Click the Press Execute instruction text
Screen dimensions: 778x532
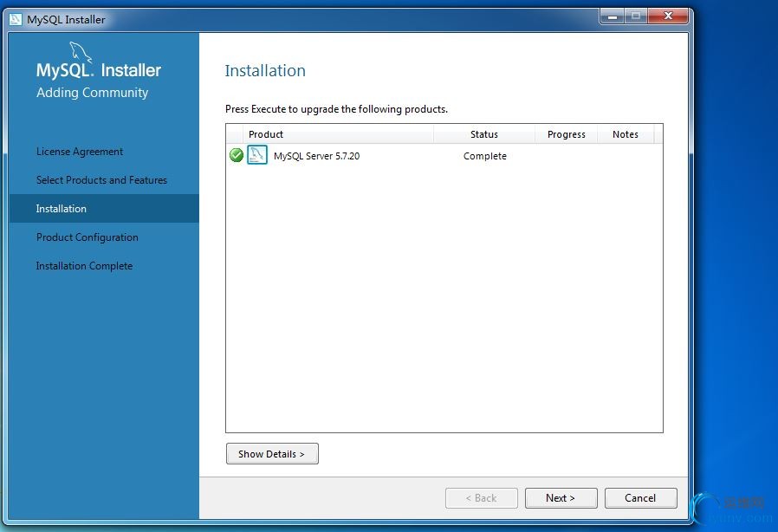(x=336, y=108)
